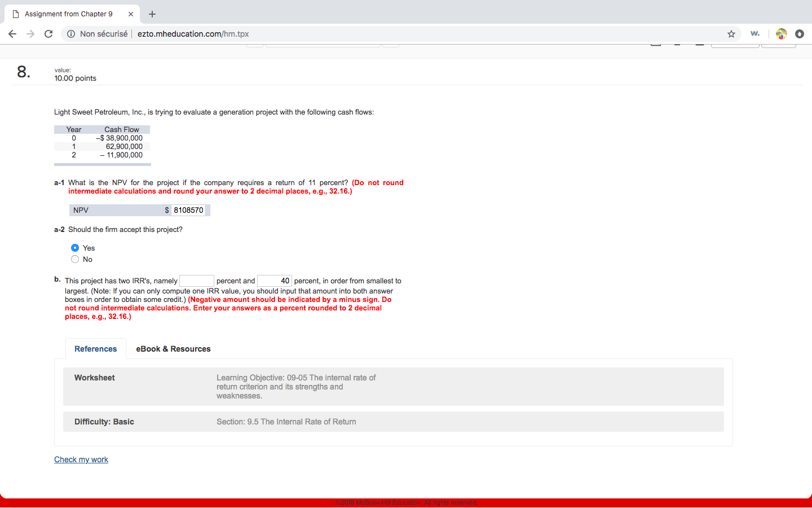Click the Non sécurisé info icon

coord(70,34)
